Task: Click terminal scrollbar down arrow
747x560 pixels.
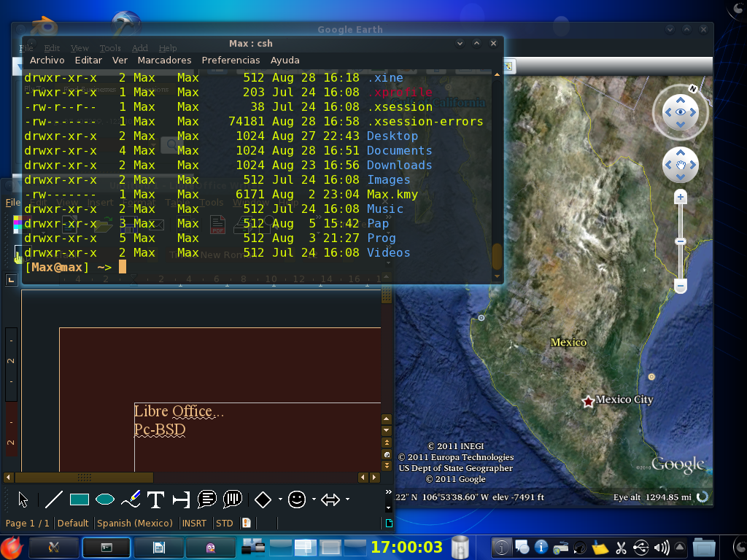Action: click(x=497, y=276)
